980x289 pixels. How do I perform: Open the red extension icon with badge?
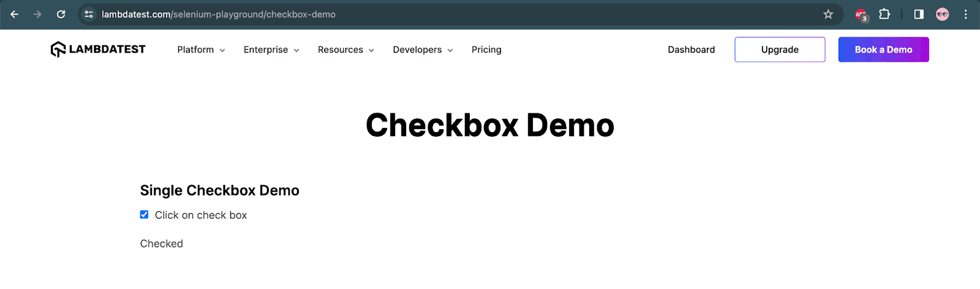[862, 15]
